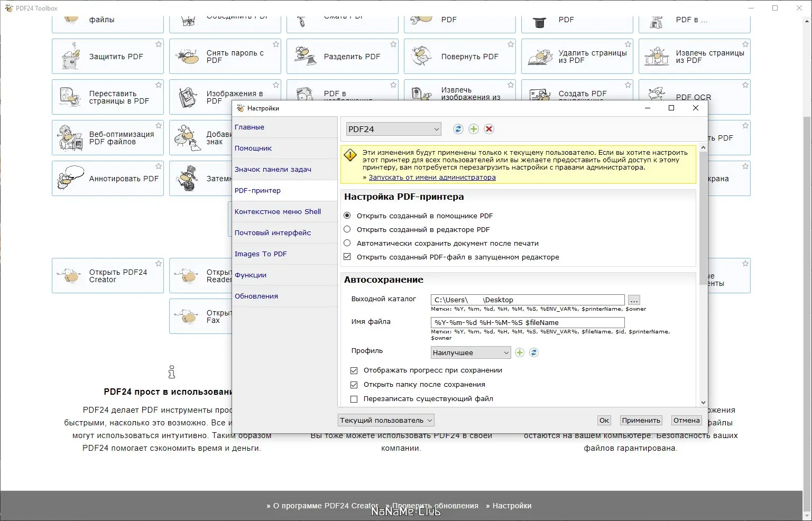812x521 pixels.
Task: Launch the Переставить страницы в PDF icon
Action: 70,97
